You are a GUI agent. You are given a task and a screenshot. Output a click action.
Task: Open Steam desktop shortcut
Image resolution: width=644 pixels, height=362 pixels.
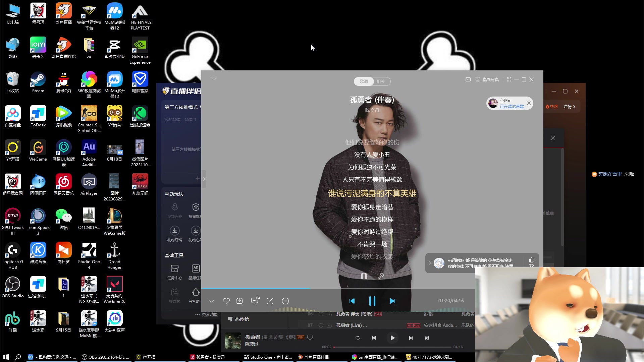click(38, 82)
